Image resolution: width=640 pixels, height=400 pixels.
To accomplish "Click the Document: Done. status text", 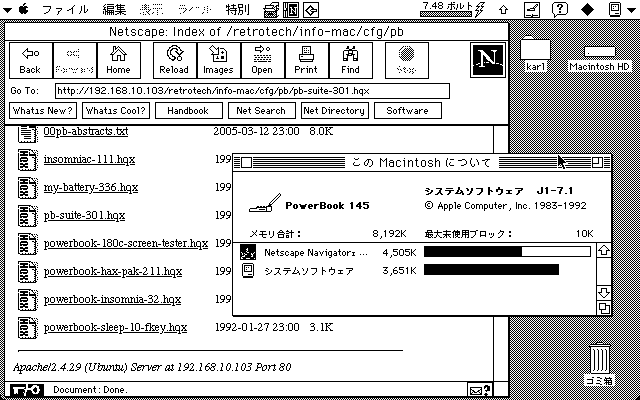I will (x=91, y=390).
